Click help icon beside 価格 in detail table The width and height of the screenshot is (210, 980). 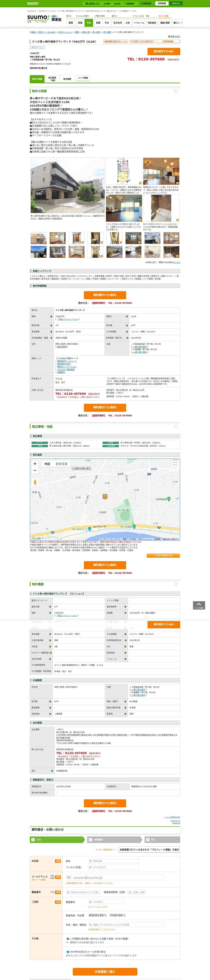(x=51, y=317)
